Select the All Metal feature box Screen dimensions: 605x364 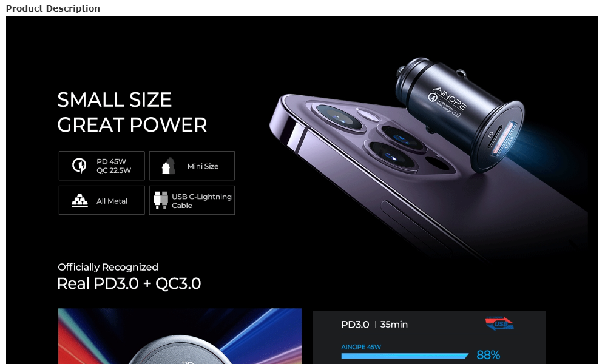pos(102,200)
